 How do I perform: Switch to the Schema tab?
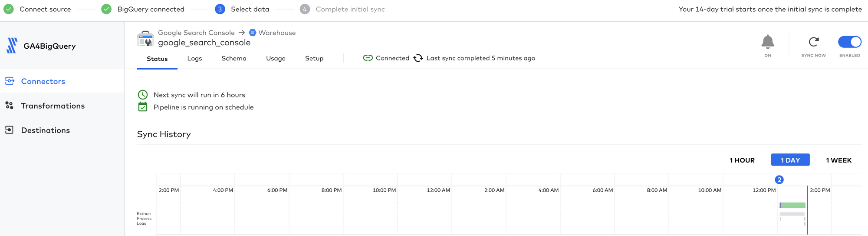[234, 58]
